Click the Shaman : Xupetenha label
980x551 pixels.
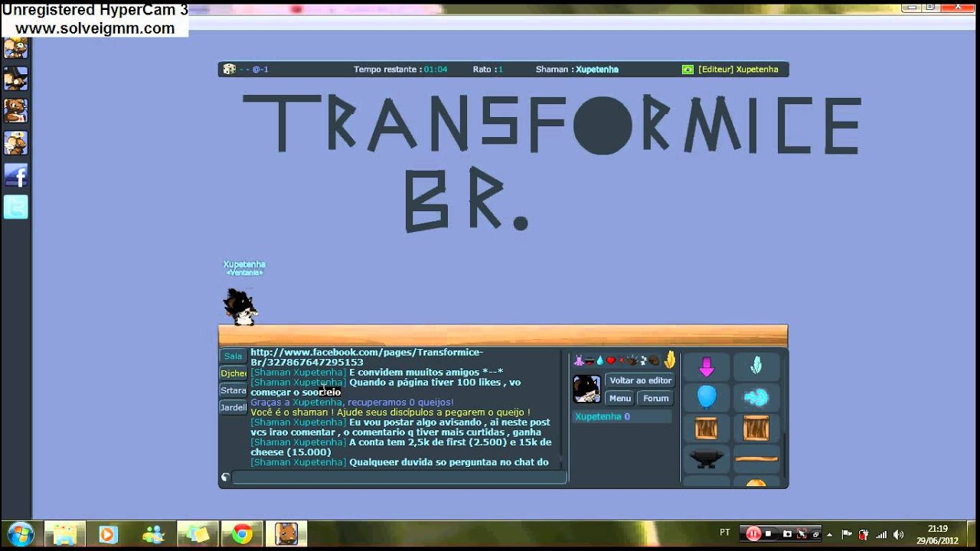pyautogui.click(x=577, y=69)
